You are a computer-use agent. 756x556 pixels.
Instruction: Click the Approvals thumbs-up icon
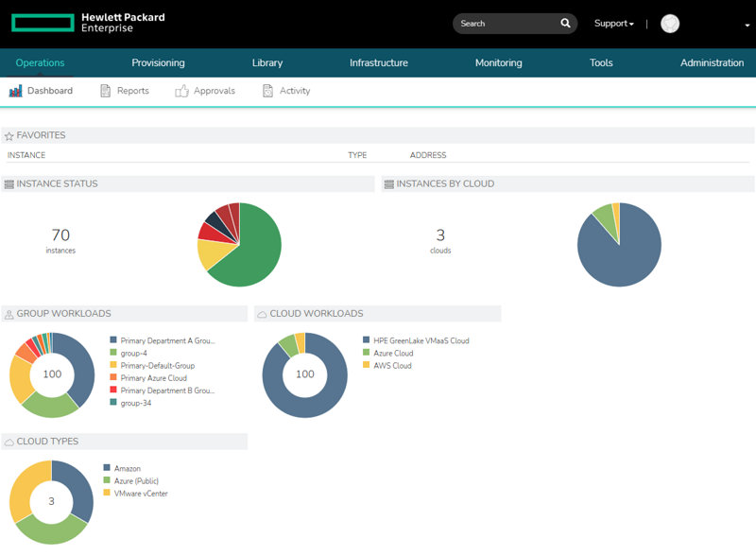(x=182, y=91)
